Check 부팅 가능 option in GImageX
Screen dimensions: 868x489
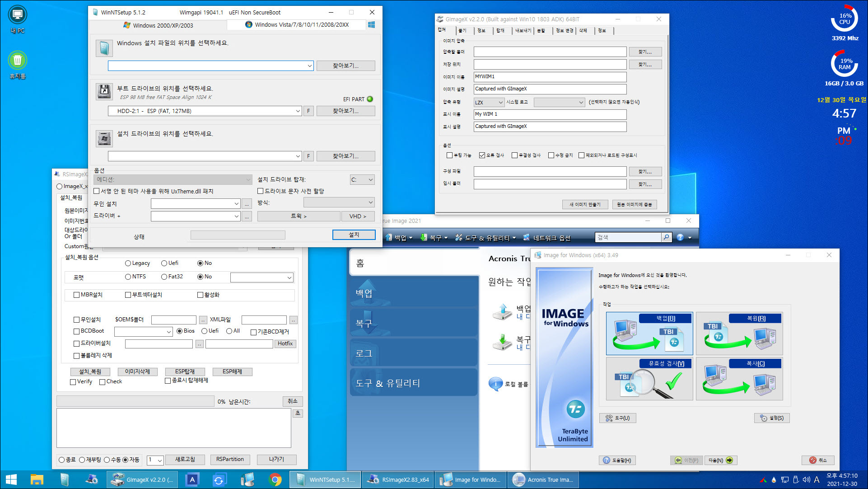(449, 155)
